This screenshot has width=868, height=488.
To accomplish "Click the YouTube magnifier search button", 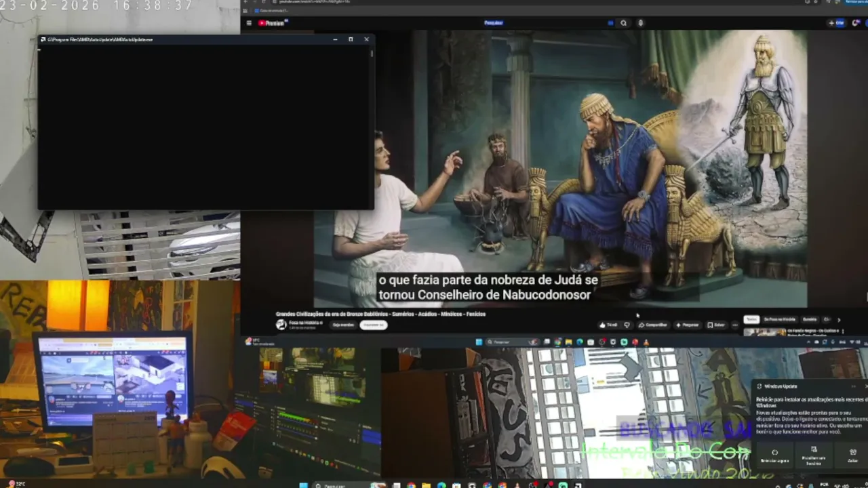I will click(x=623, y=23).
